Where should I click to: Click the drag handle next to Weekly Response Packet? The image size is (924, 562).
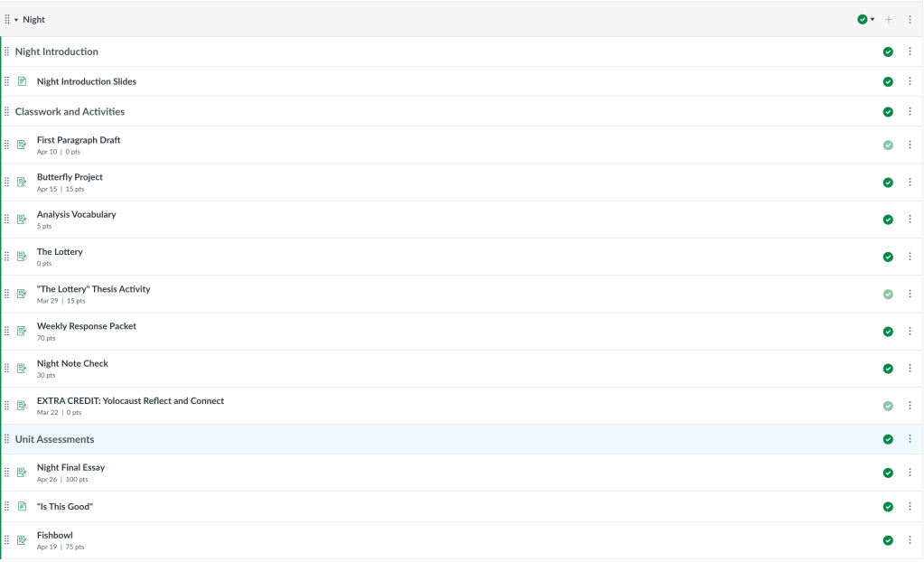click(7, 331)
